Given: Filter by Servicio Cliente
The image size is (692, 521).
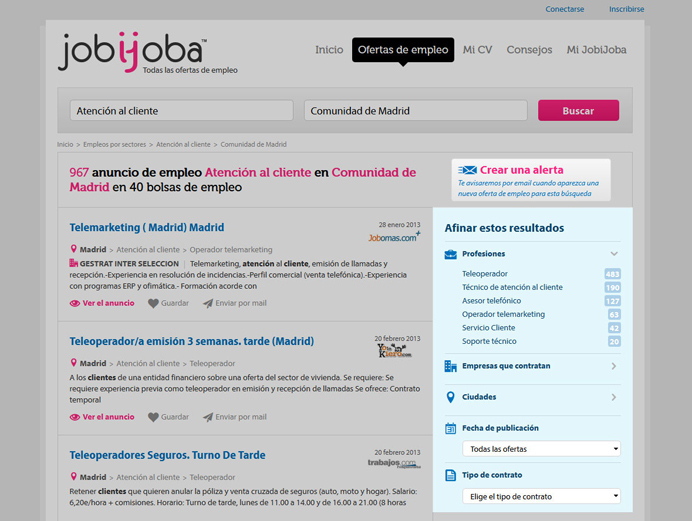Looking at the screenshot, I should (489, 328).
